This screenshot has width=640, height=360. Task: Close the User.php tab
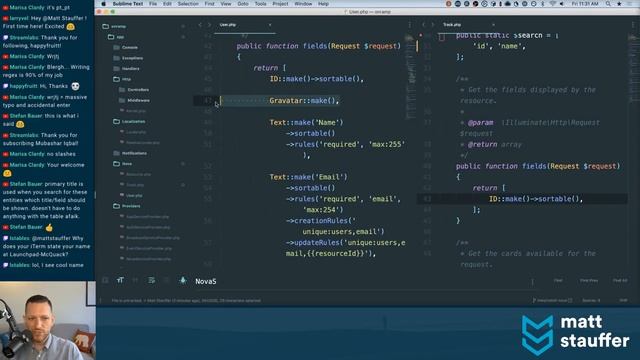click(270, 25)
